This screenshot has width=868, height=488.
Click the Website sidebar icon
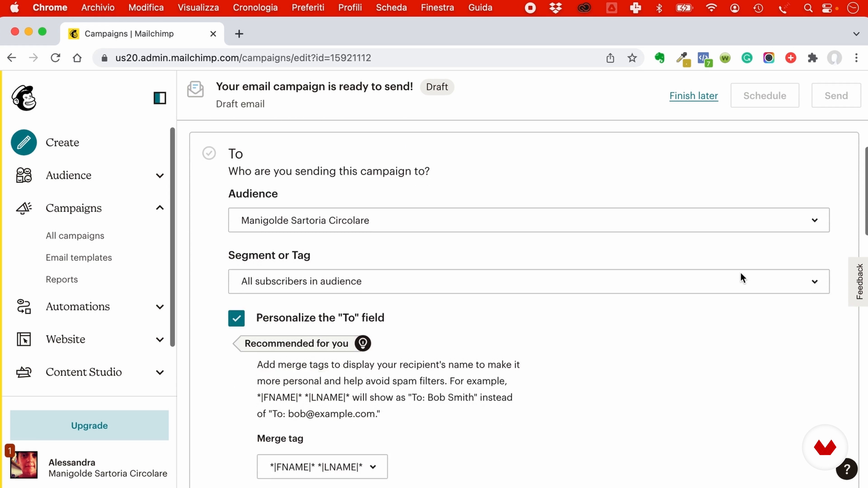[x=24, y=339]
